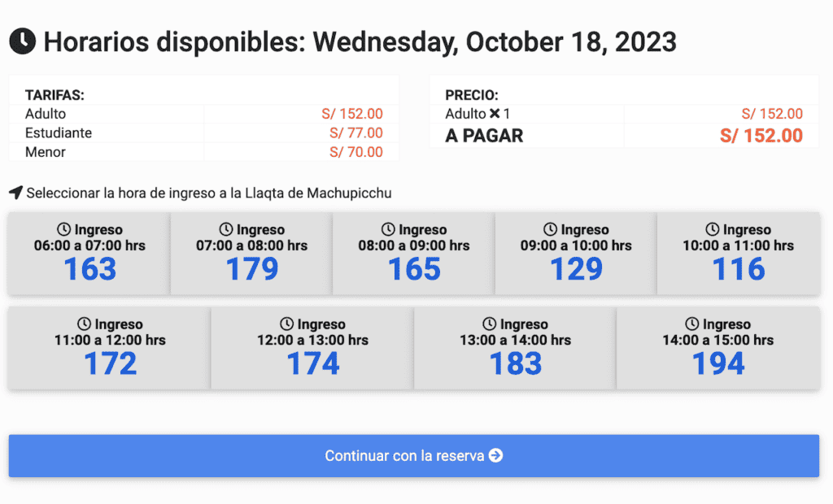Click the clock icon in 12:00 a 13:00 slot
The height and width of the screenshot is (504, 833).
coord(287,324)
